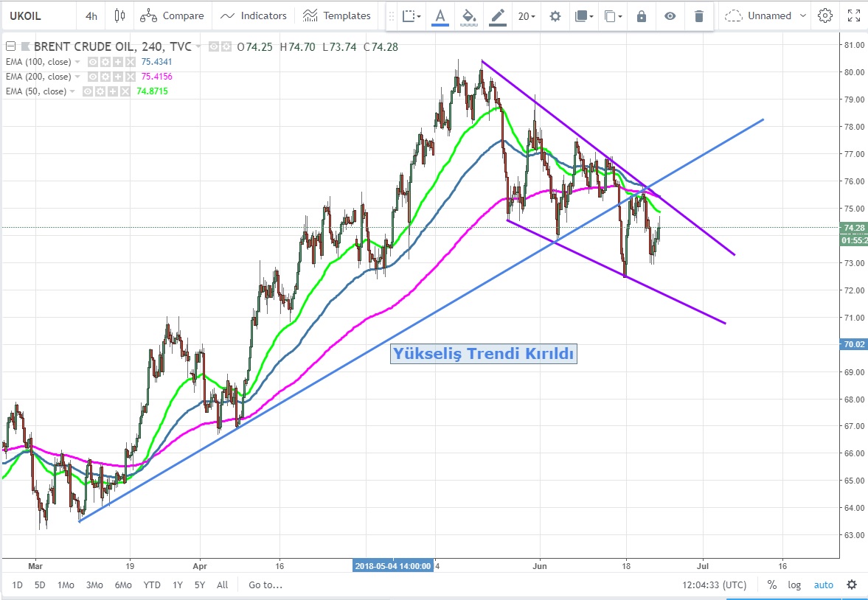Open the Templates menu
Screen dimensions: 868x600
point(338,15)
